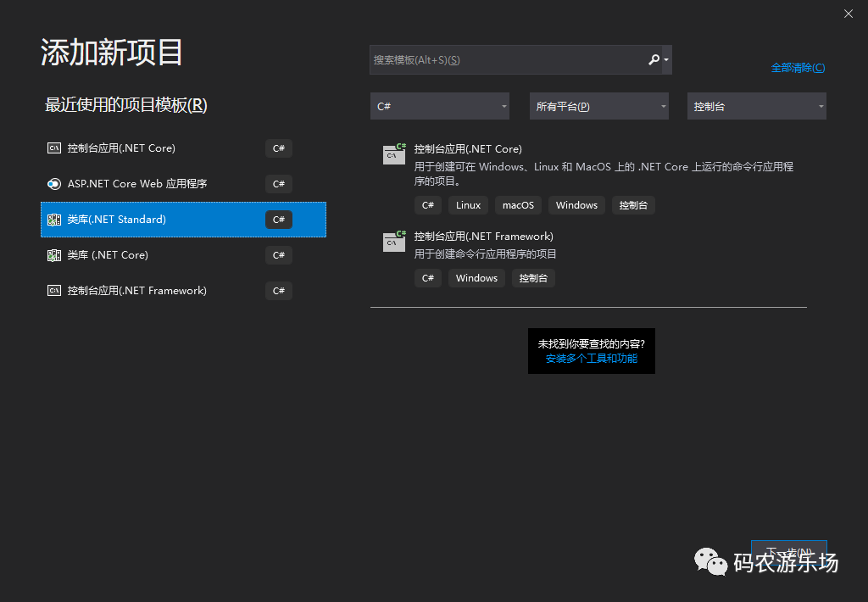Select recent template 控制台应用(.NET Framework)

coord(183,291)
